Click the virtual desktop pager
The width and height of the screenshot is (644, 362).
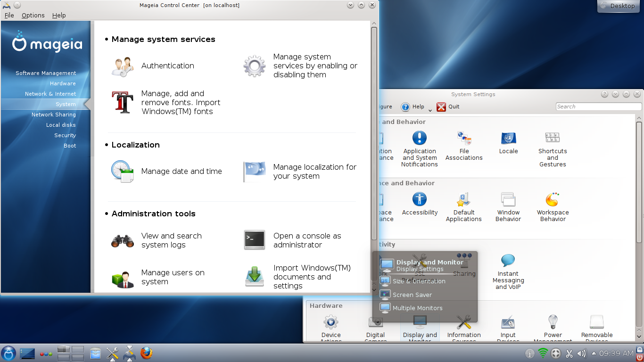click(70, 353)
